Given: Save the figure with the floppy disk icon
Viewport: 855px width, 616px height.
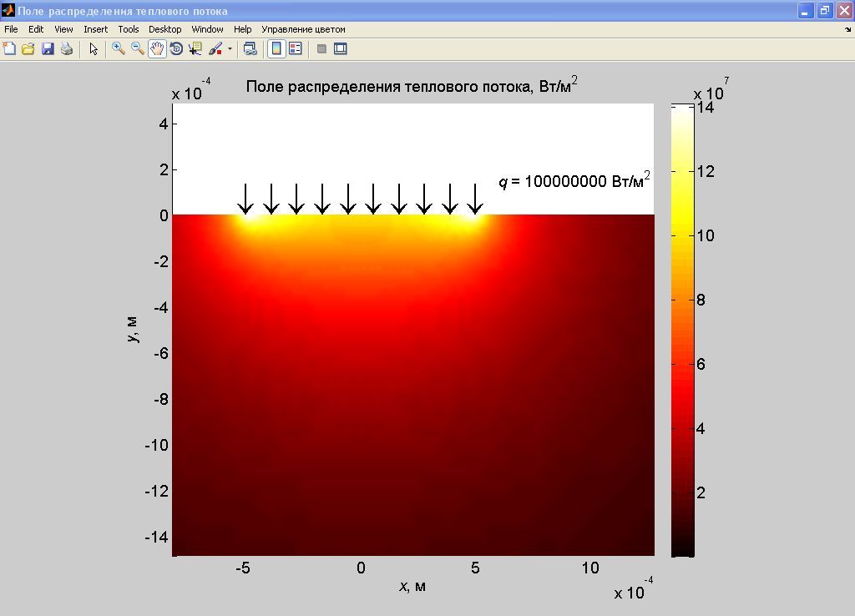Looking at the screenshot, I should point(48,49).
